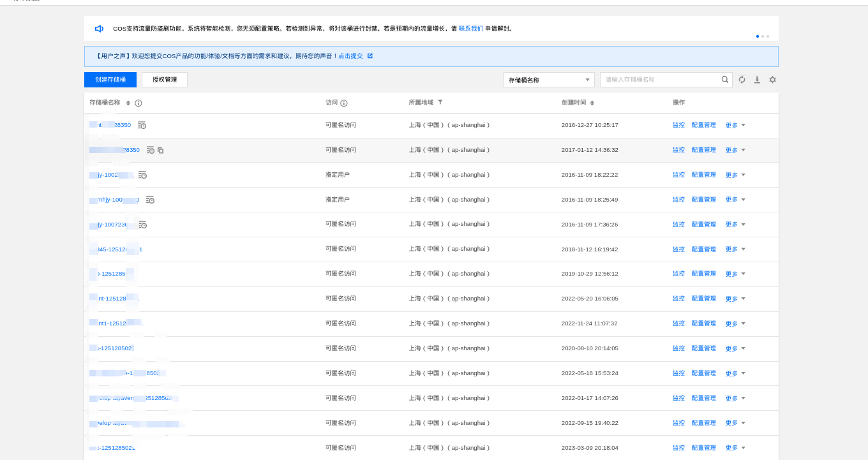Viewport: 868px width, 460px height.
Task: Open bucket name link created 2016-12-27 10:25:17
Action: 110,125
